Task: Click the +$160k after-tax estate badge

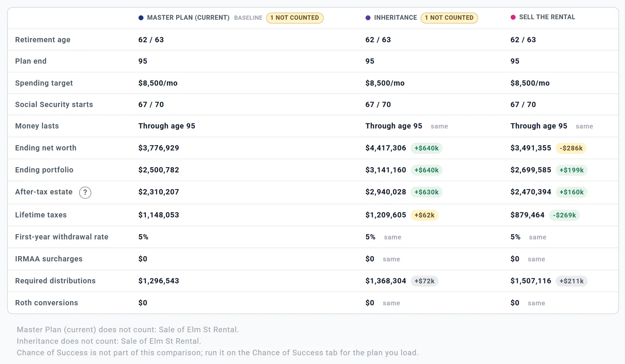Action: click(x=571, y=192)
